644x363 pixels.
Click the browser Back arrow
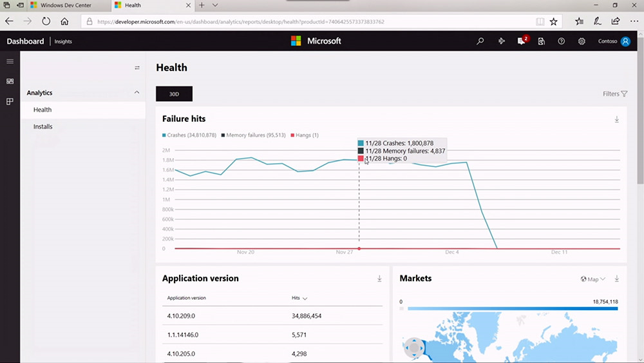tap(9, 21)
